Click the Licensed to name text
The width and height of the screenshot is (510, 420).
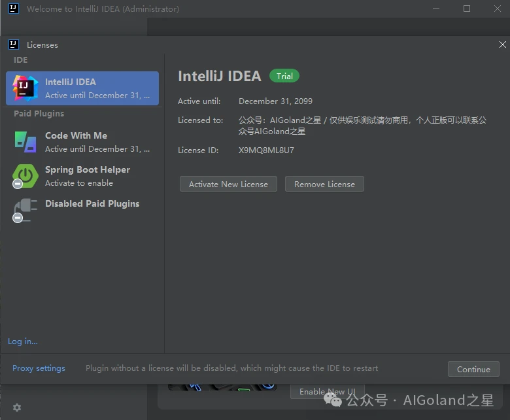(x=362, y=126)
